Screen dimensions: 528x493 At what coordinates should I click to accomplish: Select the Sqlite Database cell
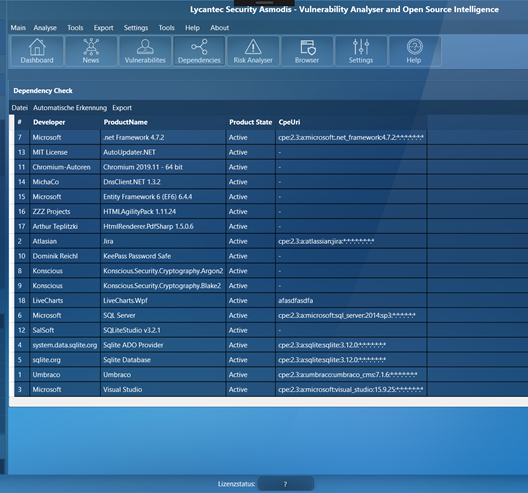pyautogui.click(x=163, y=360)
